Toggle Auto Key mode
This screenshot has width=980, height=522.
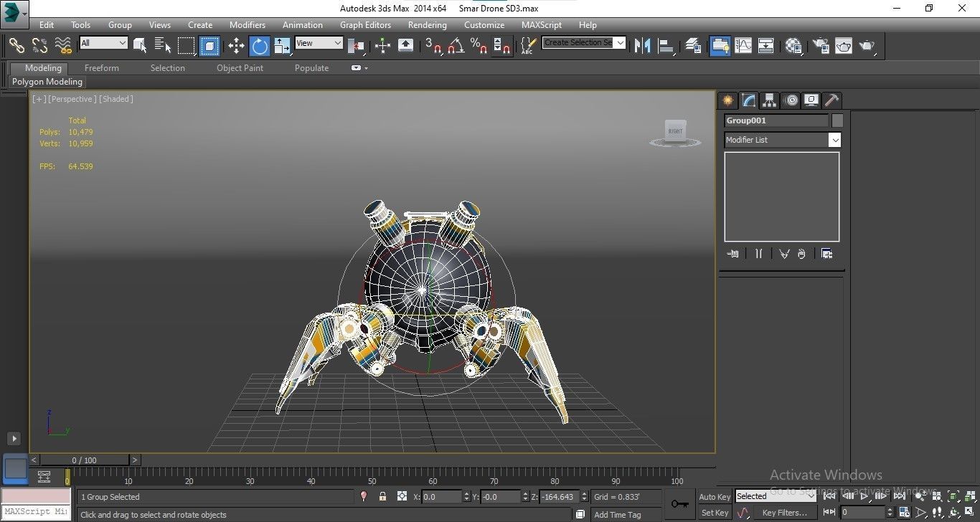[x=715, y=496]
